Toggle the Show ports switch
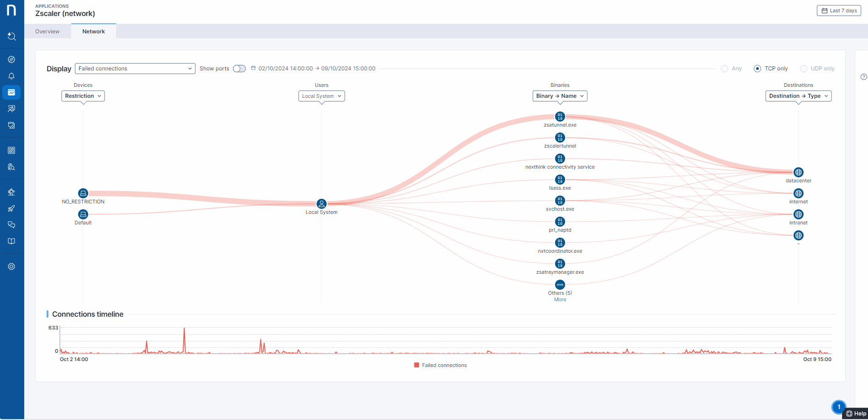The height and width of the screenshot is (420, 868). (x=239, y=69)
